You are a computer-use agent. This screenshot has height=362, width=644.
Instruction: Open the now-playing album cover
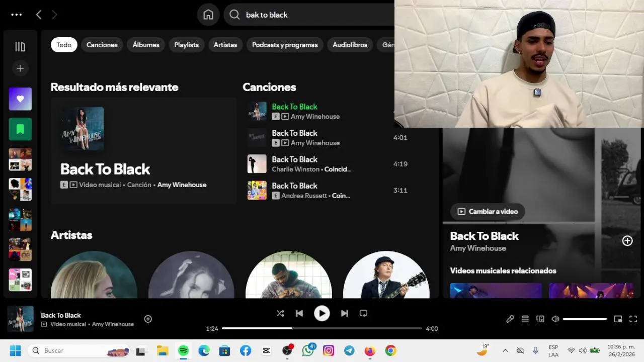pos(21,319)
